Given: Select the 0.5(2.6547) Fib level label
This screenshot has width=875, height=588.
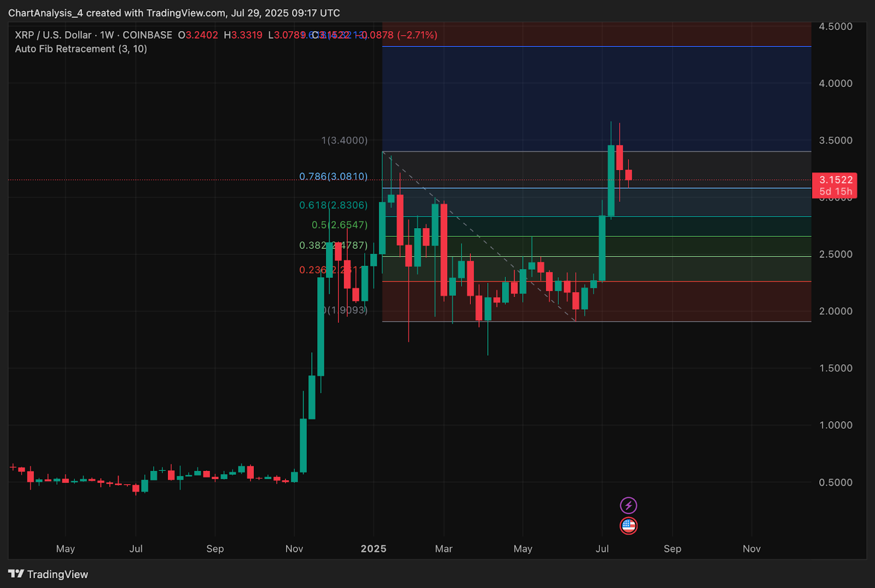Looking at the screenshot, I should coord(339,225).
